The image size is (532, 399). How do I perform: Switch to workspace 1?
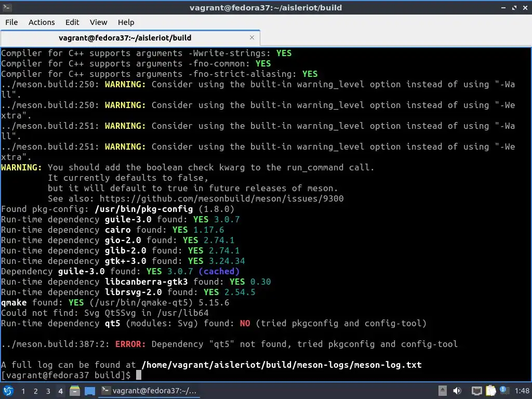pos(23,391)
